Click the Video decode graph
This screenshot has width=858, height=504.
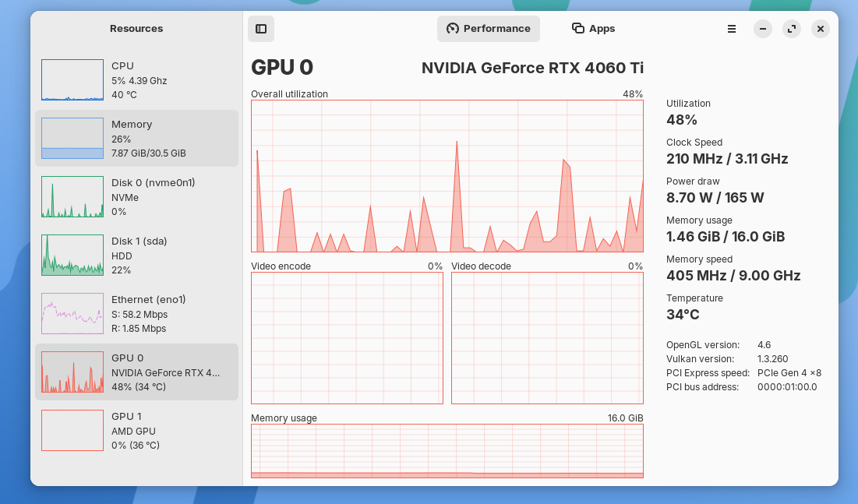point(547,338)
